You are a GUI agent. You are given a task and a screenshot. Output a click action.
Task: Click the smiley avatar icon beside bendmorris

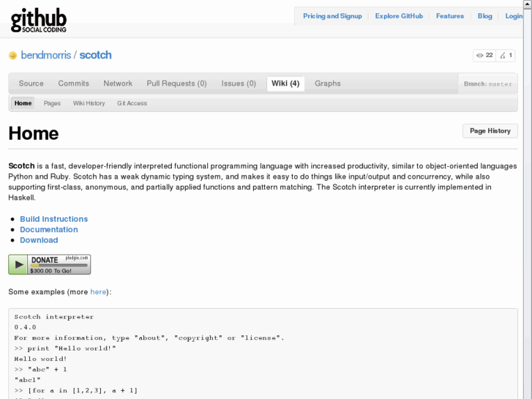pyautogui.click(x=12, y=55)
